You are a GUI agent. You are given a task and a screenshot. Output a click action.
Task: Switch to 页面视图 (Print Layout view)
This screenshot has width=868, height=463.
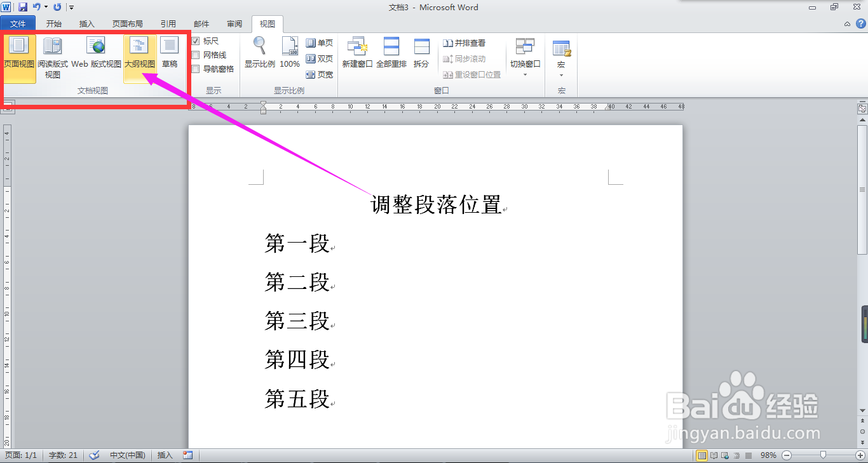(18, 54)
